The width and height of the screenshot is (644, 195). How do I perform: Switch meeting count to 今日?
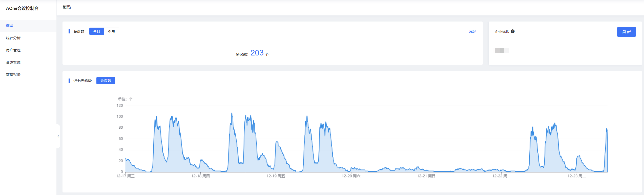[x=97, y=31]
